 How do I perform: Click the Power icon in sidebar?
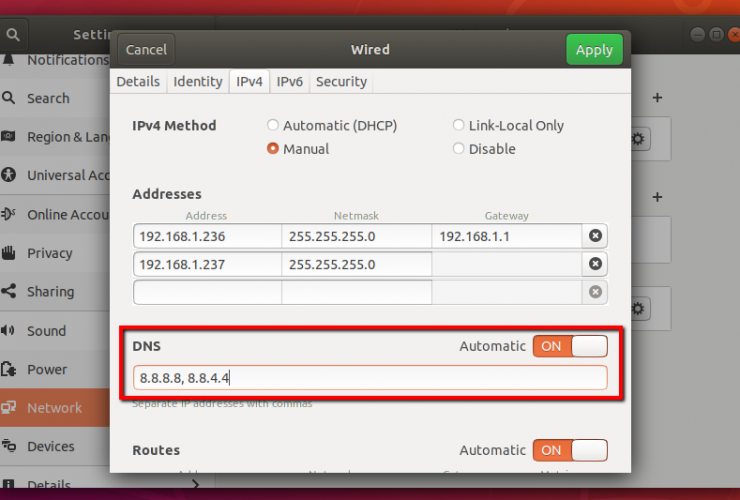[x=9, y=369]
